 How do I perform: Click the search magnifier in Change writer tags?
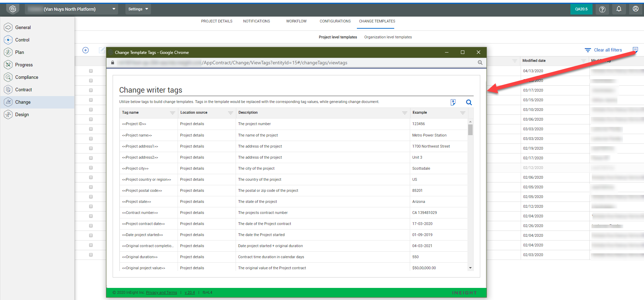(469, 102)
